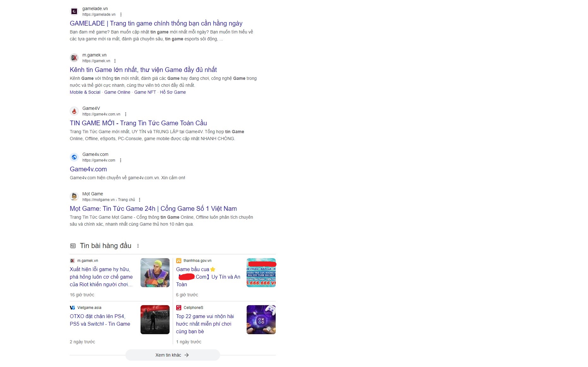Screen dimensions: 588x367
Task: Open Kênh tin Game lớn nhất result title
Action: tap(143, 70)
